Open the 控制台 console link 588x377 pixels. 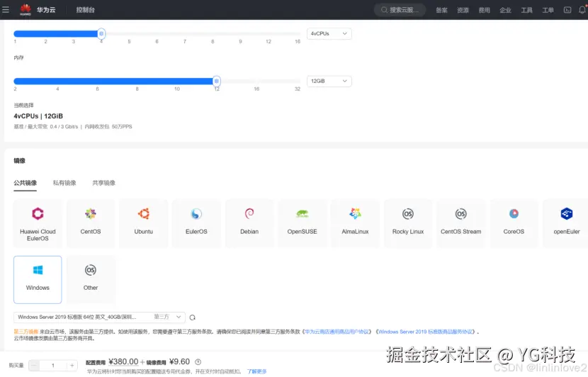(85, 10)
